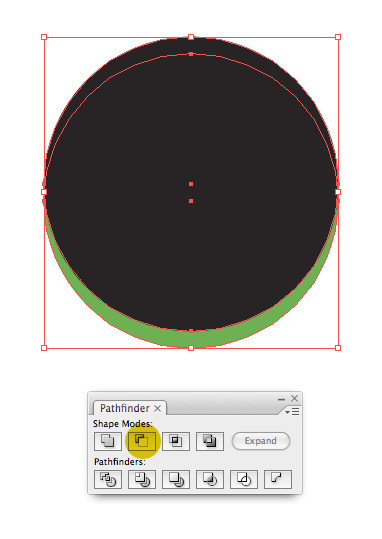
Task: Apply the highlighted Minus Front shape mode
Action: (142, 441)
